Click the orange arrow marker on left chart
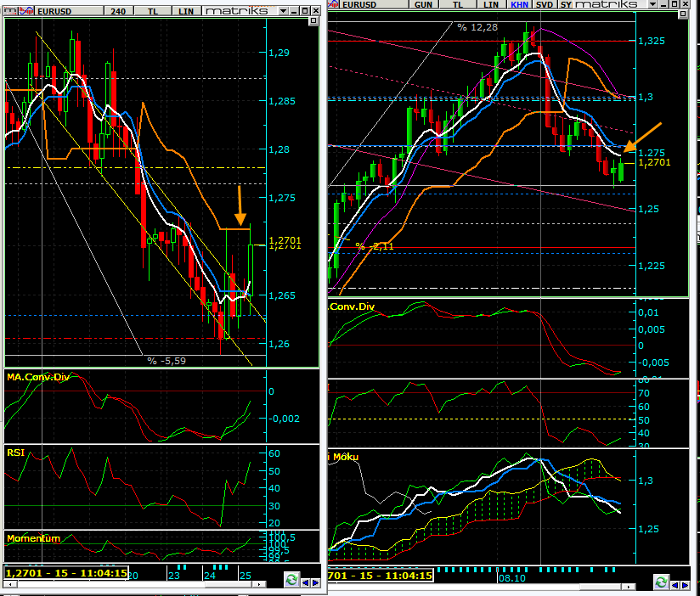The width and height of the screenshot is (700, 596). tap(240, 205)
